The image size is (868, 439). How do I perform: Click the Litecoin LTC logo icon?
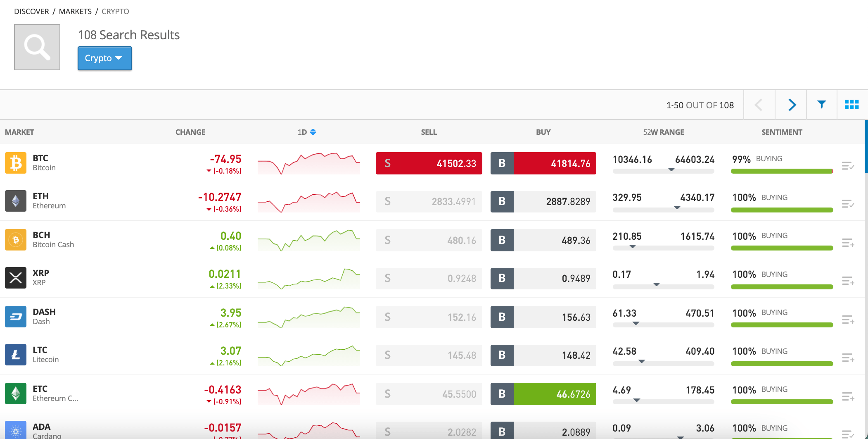tap(16, 355)
